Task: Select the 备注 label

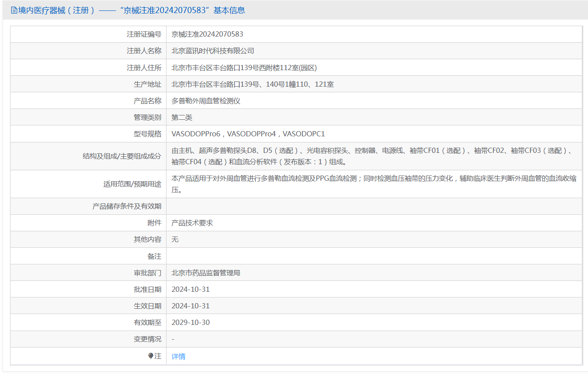Action: tap(154, 256)
